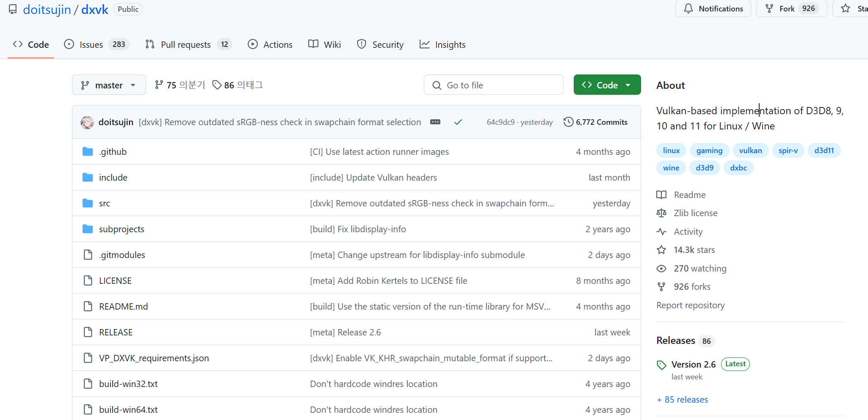868x420 pixels.
Task: Select the spir-v topic tag
Action: [788, 151]
